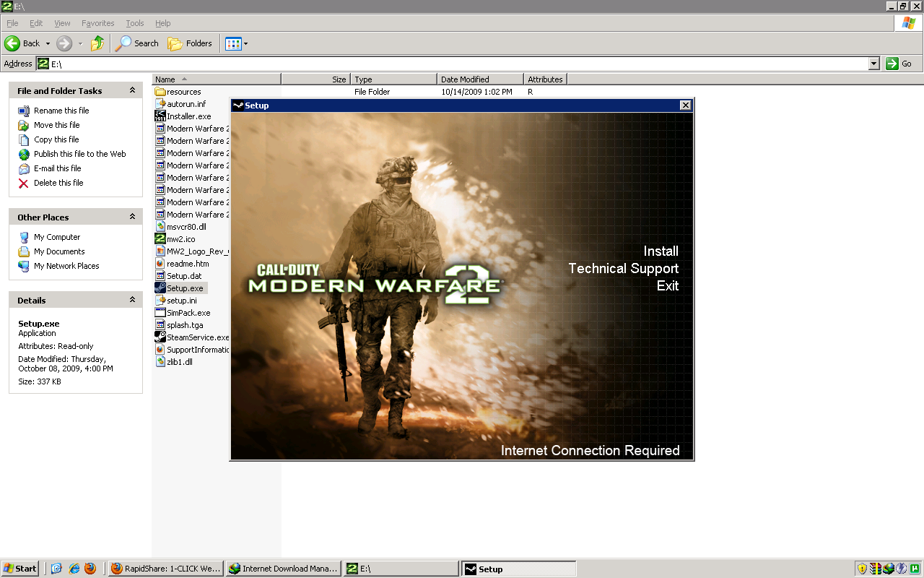
Task: Click the Go button
Action: (x=900, y=64)
